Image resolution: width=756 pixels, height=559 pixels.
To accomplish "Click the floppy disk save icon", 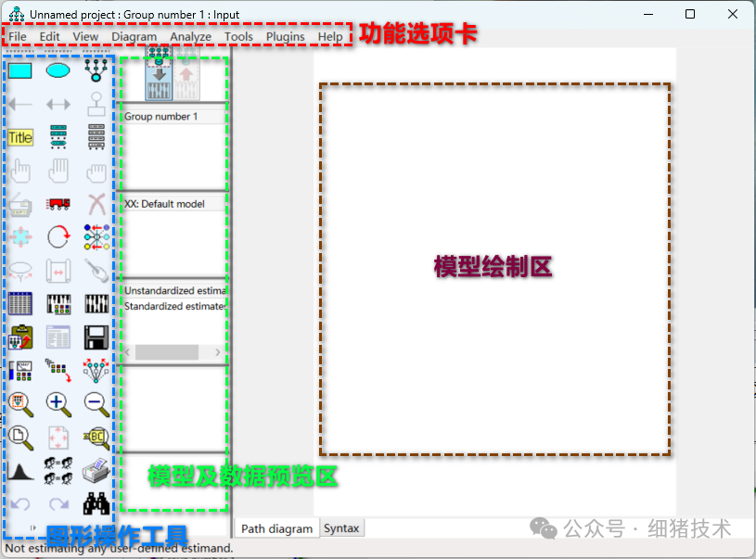I will point(96,336).
